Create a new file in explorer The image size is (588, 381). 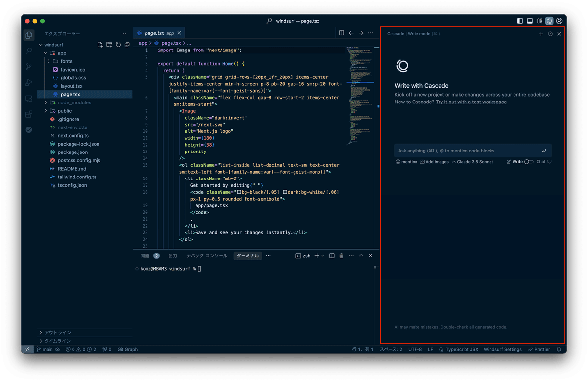100,45
